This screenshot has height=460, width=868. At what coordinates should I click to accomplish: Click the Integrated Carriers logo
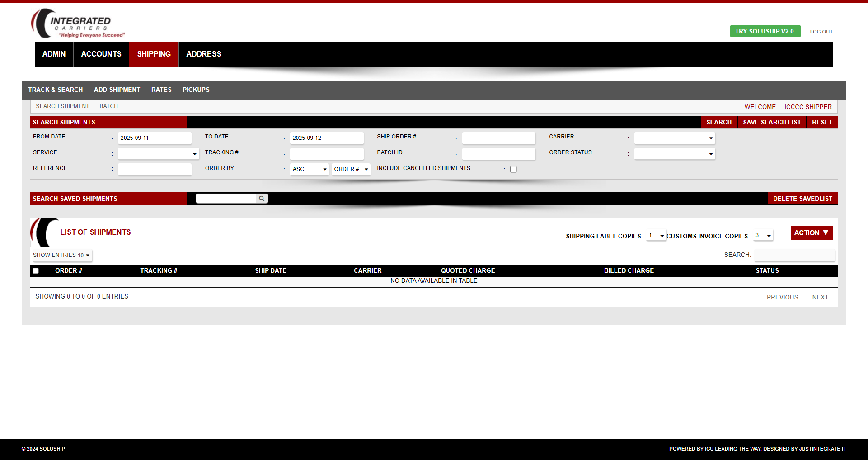78,24
